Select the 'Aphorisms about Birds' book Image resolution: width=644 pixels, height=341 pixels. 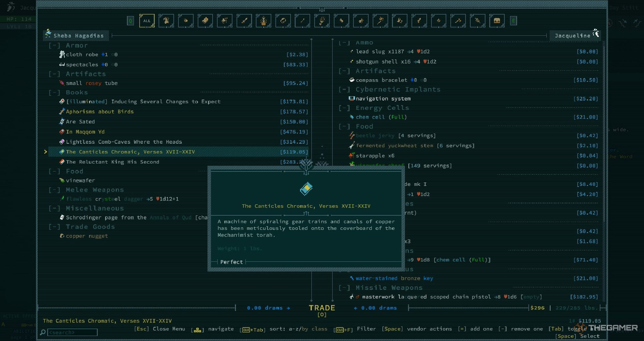tap(178, 111)
